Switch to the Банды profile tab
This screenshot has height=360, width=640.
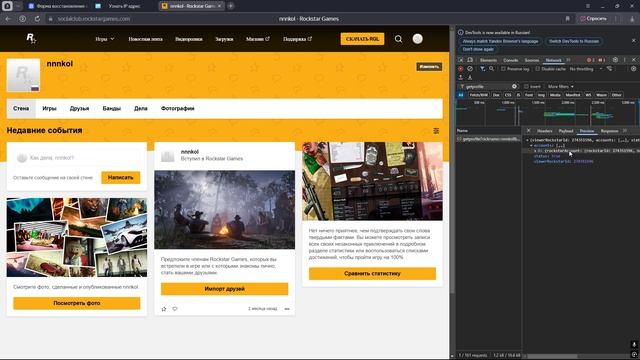pyautogui.click(x=111, y=109)
